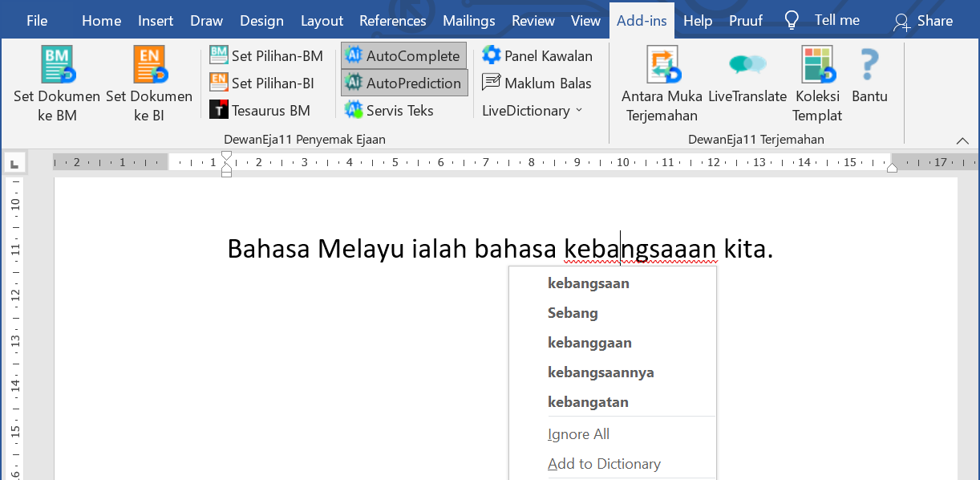Switch to the Review tab
Screen dimensions: 980x480
click(x=533, y=20)
